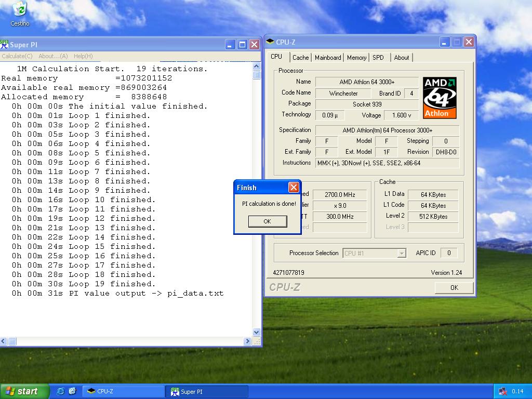This screenshot has width=532, height=399.
Task: Click the 300.0 MHz bus speed value
Action: [340, 217]
